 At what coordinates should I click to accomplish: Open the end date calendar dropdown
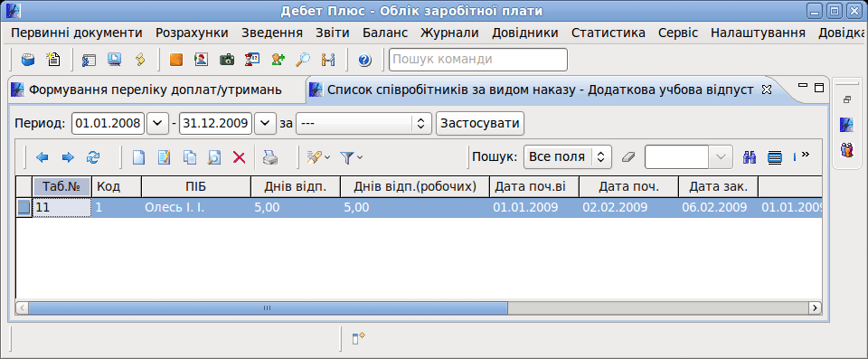click(265, 123)
